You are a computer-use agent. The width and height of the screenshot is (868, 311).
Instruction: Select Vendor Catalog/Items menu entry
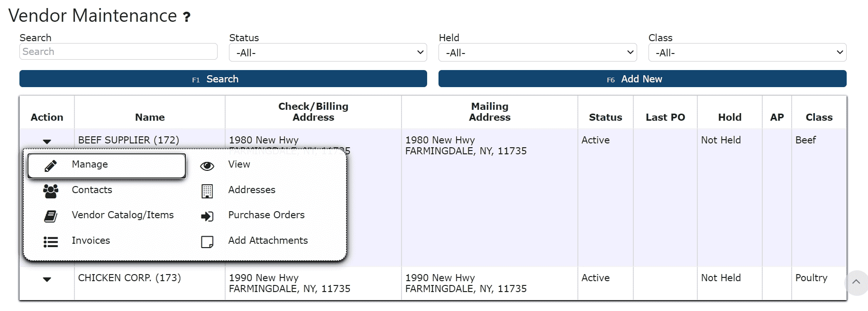123,215
